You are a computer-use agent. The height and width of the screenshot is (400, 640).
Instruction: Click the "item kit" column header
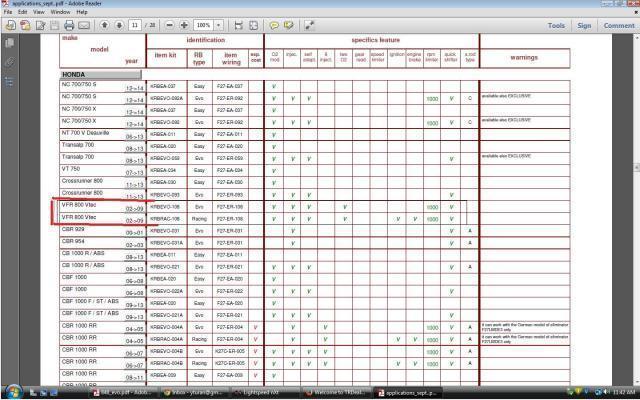(x=165, y=55)
